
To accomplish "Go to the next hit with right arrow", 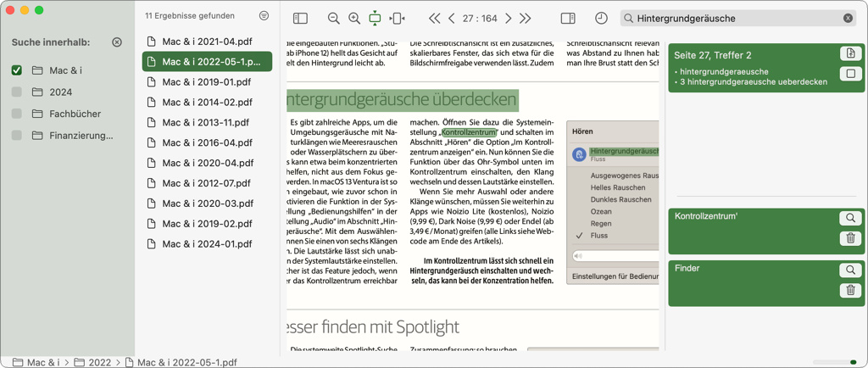I will pyautogui.click(x=509, y=18).
